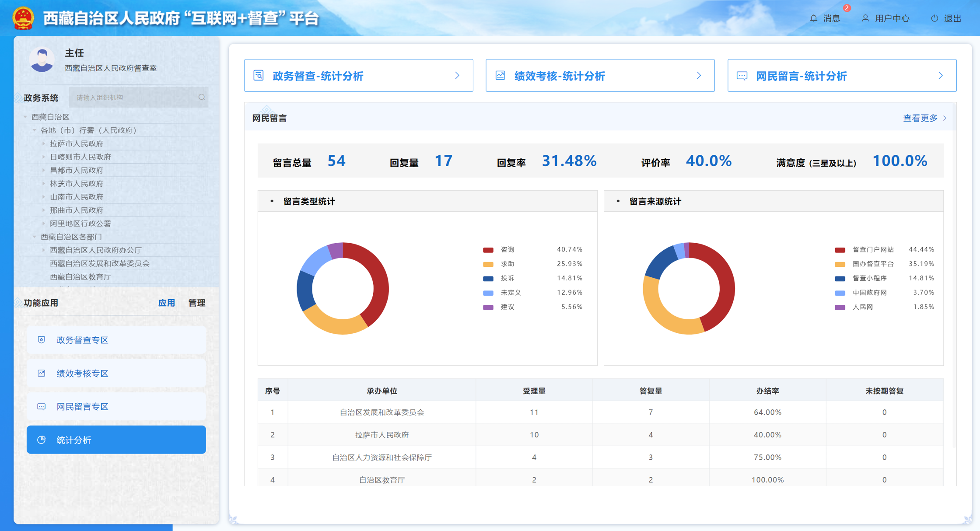Click the search magnifier in organization field
This screenshot has width=980, height=531.
(x=202, y=97)
